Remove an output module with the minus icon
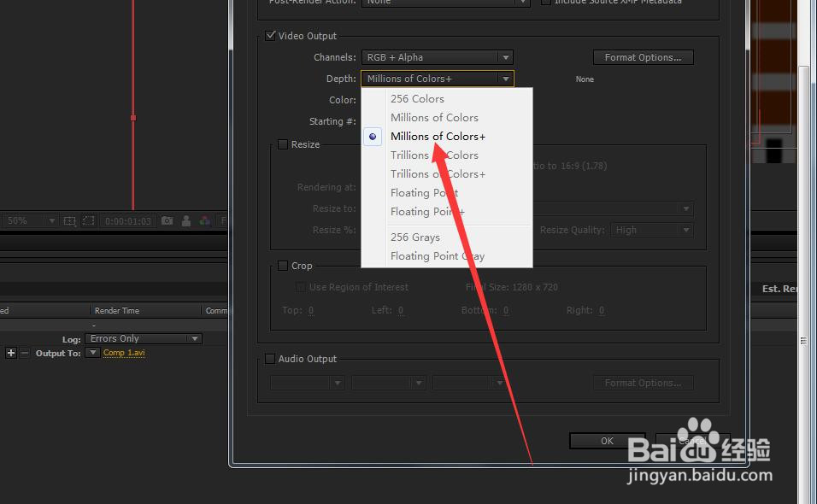 click(x=24, y=353)
